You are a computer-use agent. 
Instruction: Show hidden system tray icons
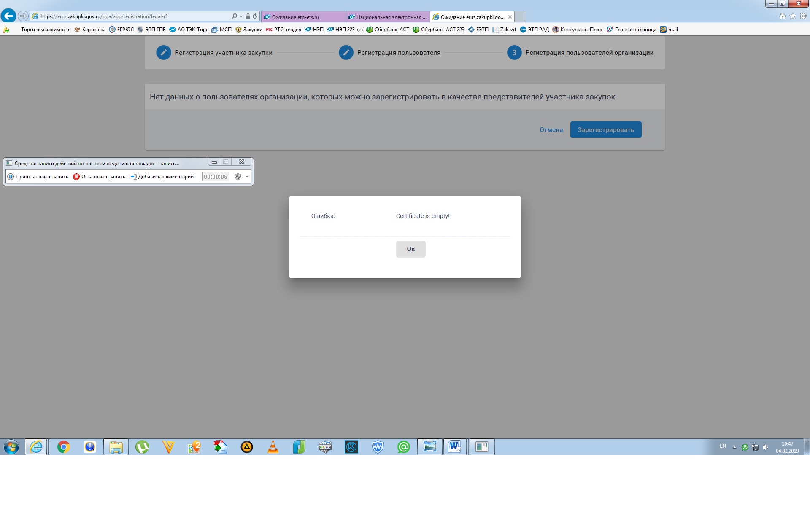point(734,447)
